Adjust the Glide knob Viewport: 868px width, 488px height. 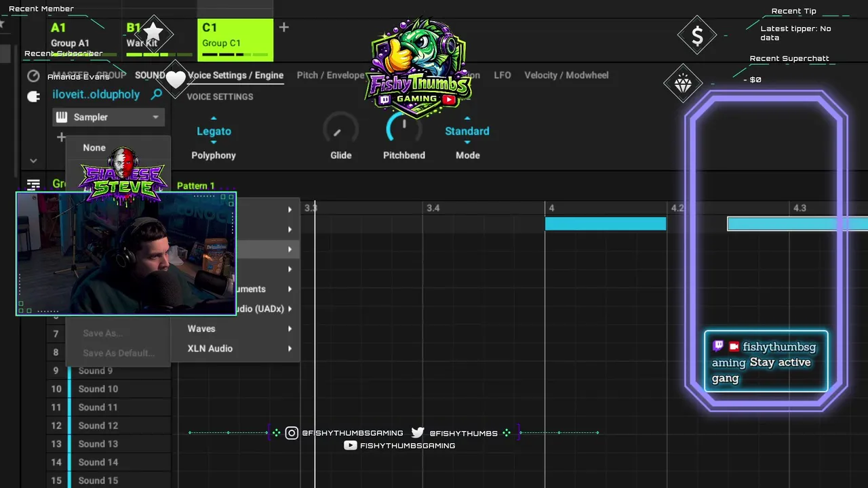pos(340,130)
